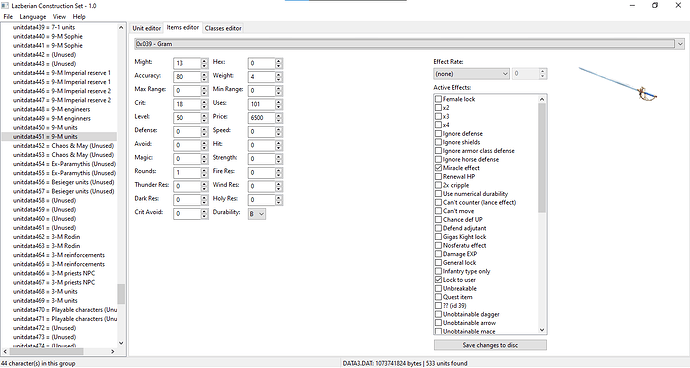The image size is (690, 368).
Task: Toggle Use numerical durability checkbox
Action: point(438,194)
